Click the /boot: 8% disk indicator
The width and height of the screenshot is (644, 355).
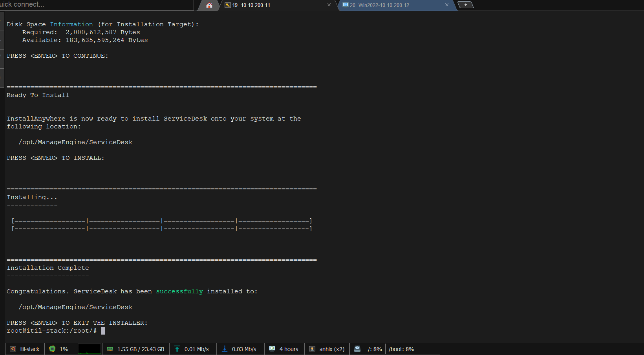(401, 349)
